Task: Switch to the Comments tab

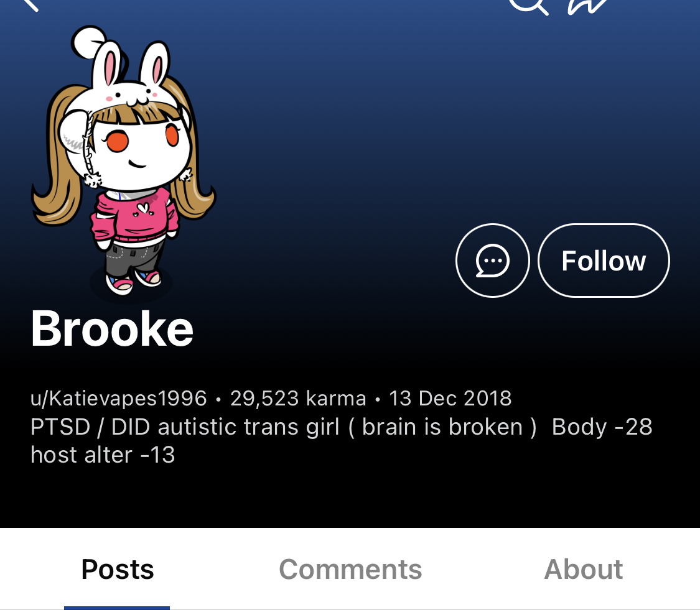Action: click(350, 570)
